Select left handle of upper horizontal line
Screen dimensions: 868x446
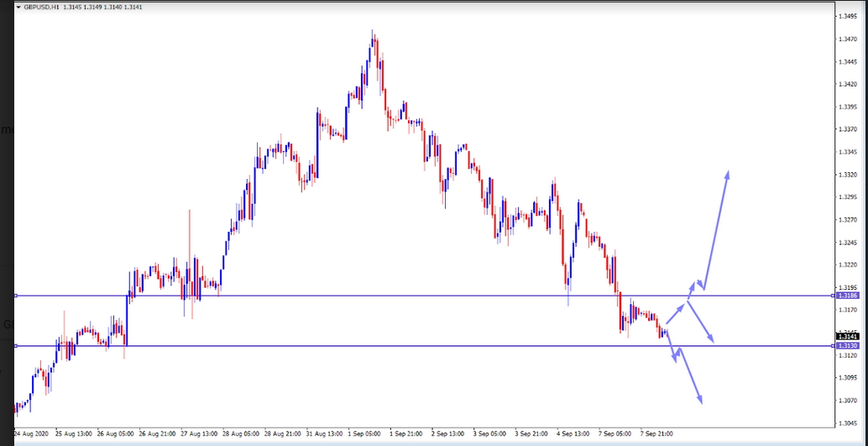click(16, 296)
